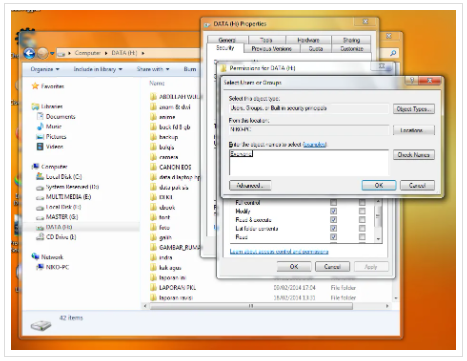Select Network in navigation pane

[47, 257]
